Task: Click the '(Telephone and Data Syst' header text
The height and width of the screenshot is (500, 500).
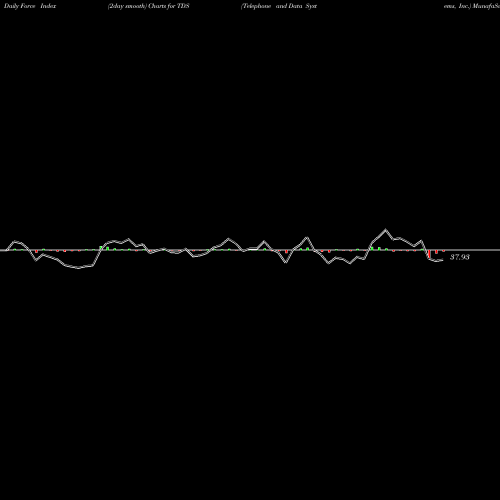Action: click(279, 6)
